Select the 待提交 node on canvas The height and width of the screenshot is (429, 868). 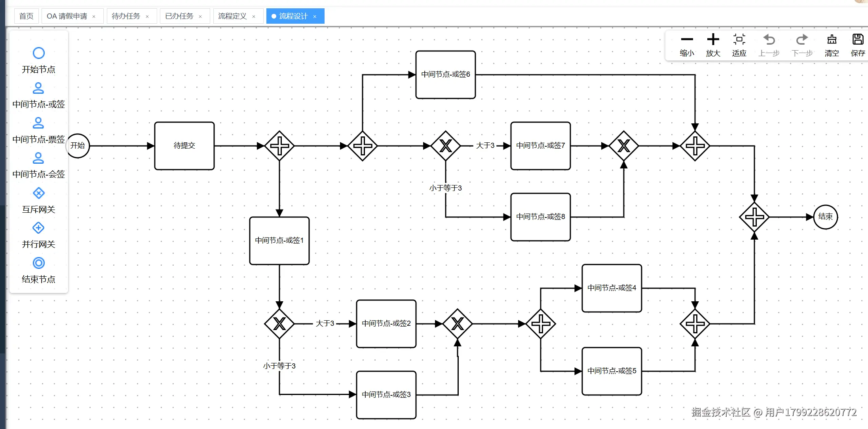pyautogui.click(x=184, y=146)
